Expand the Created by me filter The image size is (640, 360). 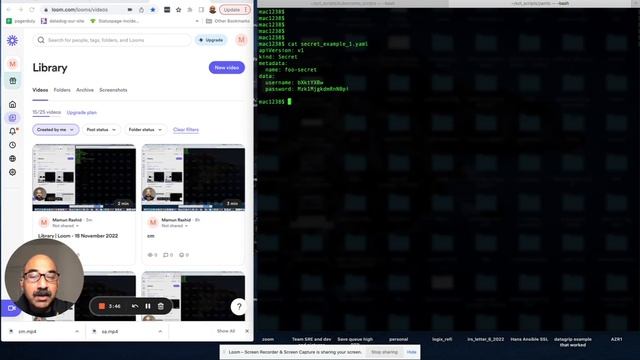pos(56,129)
